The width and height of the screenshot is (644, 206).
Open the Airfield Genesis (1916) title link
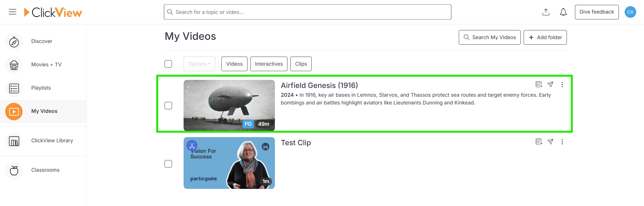(319, 85)
